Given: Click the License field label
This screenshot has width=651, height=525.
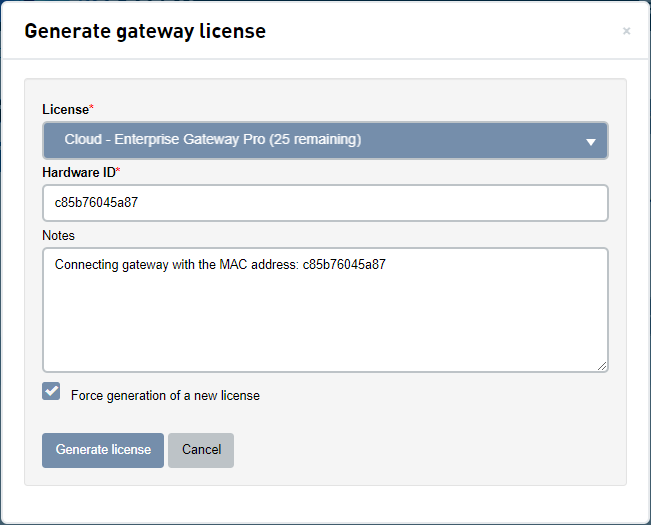Looking at the screenshot, I should click(x=66, y=110).
